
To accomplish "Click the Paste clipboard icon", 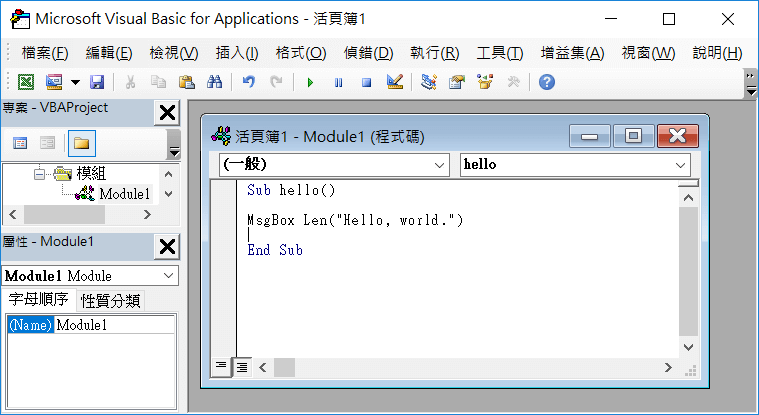I will click(186, 82).
